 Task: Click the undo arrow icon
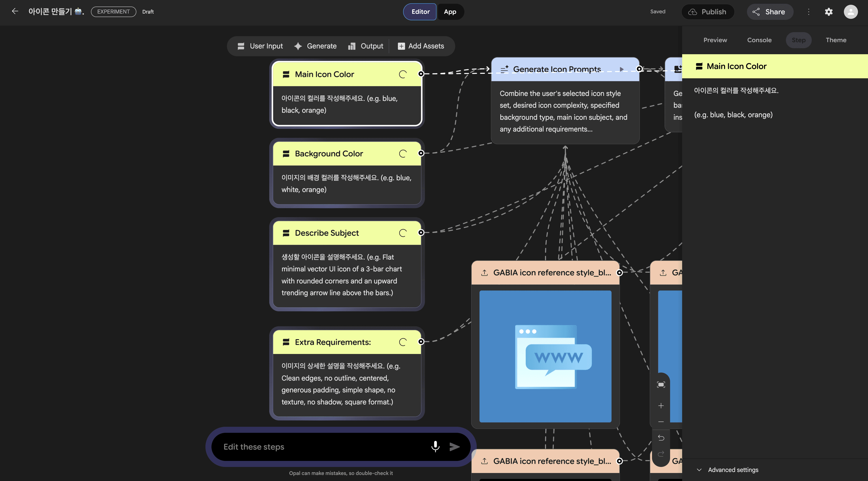[x=661, y=438]
